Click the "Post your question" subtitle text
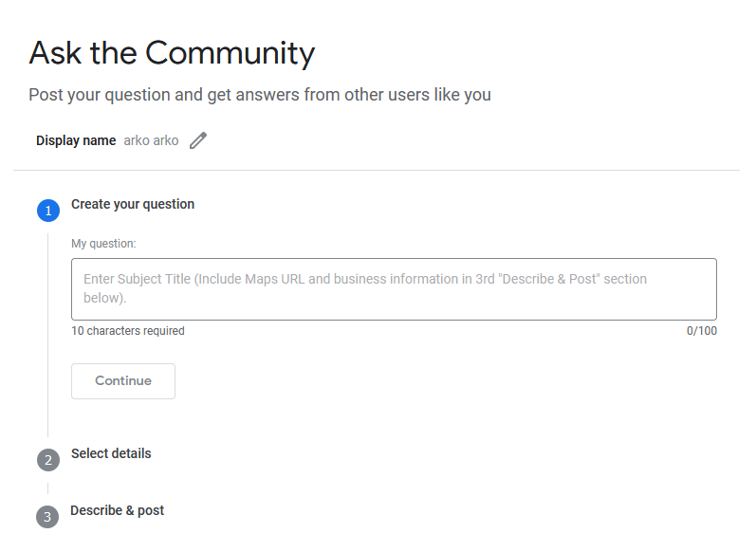Image resolution: width=756 pixels, height=552 pixels. (259, 95)
